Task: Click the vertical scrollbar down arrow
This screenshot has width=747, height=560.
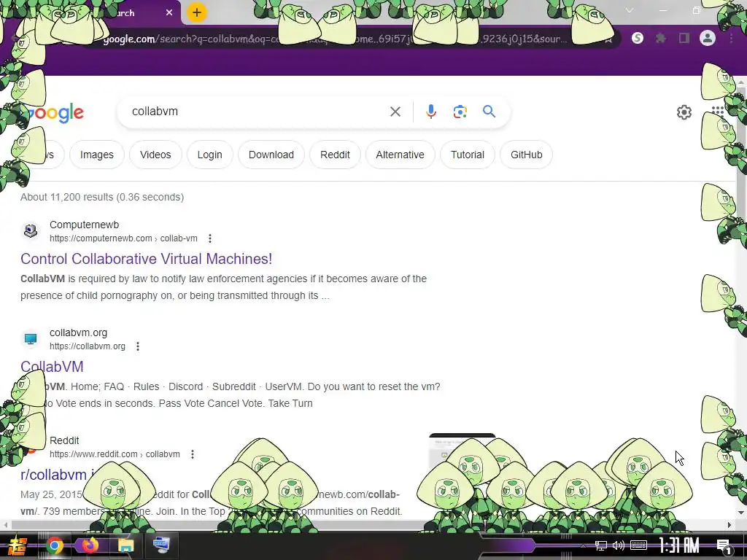Action: (740, 513)
